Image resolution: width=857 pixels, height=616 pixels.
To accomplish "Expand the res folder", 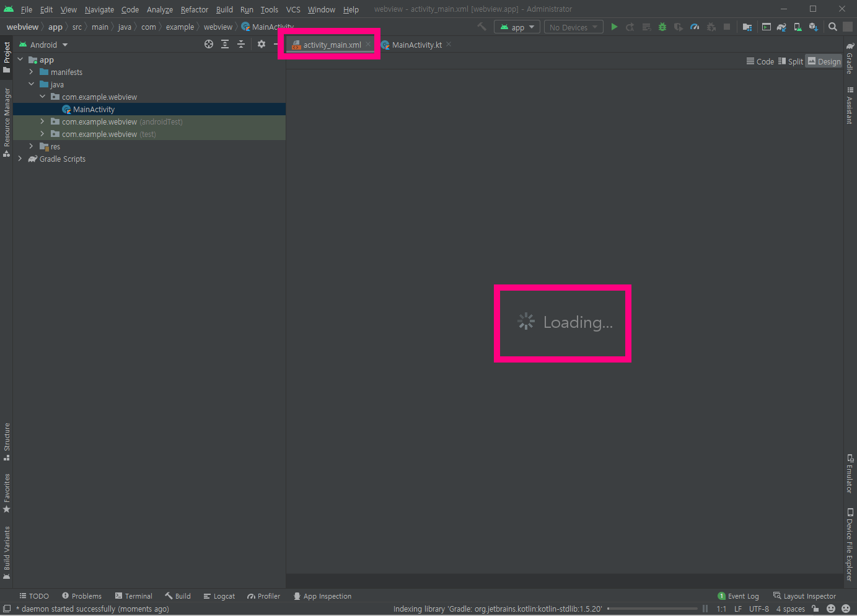I will (x=32, y=146).
